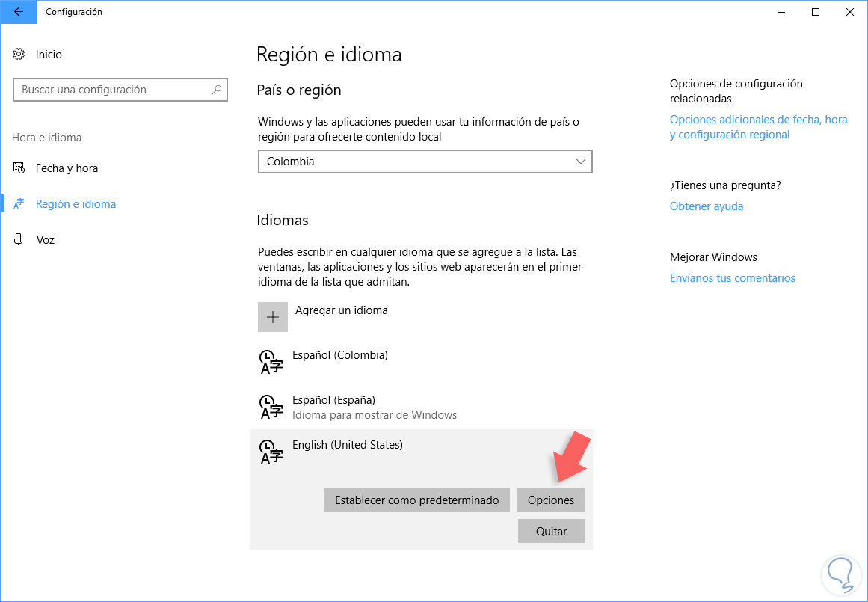This screenshot has height=602, width=868.
Task: Click the plus icon to add a language
Action: pos(273,317)
